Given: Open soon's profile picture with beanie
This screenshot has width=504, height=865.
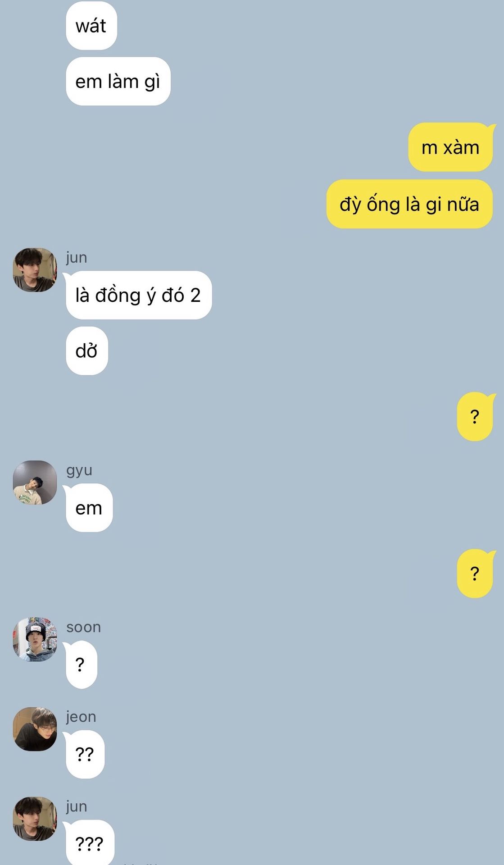Looking at the screenshot, I should pyautogui.click(x=35, y=639).
